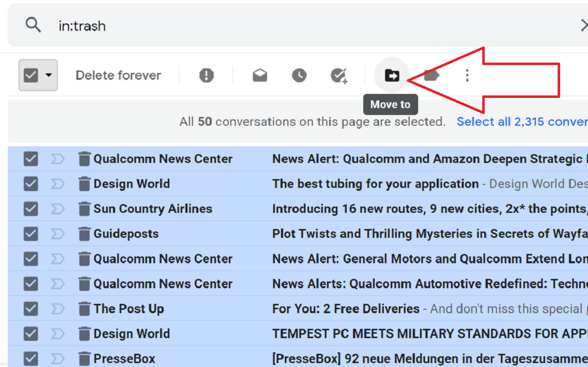Toggle importance marker on The Post Up email

tap(57, 309)
